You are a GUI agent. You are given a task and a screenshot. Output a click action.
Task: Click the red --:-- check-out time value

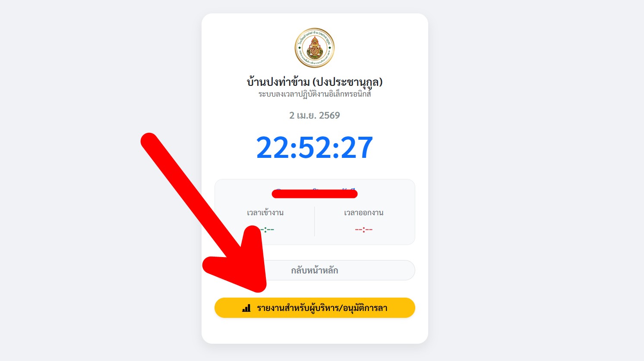point(364,229)
